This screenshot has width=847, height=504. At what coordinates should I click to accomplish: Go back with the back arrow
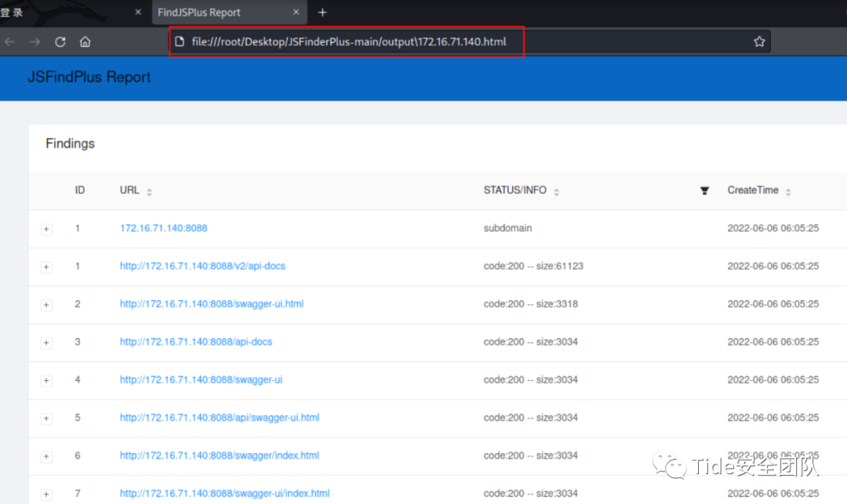click(9, 42)
